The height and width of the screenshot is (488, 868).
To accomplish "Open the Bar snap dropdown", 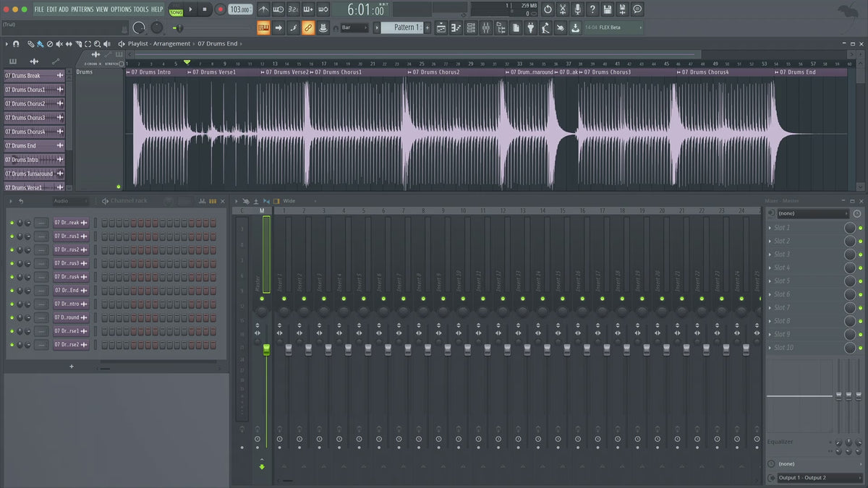I will 354,27.
